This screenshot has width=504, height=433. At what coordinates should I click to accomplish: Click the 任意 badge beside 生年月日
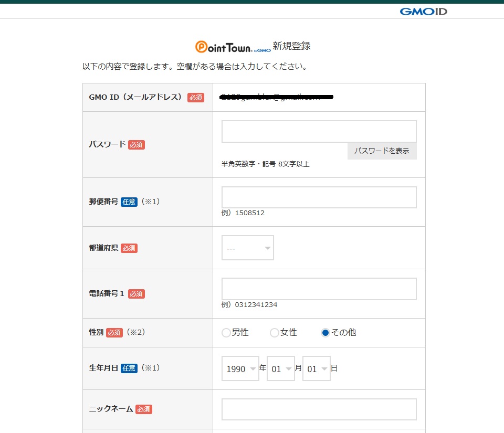(129, 368)
